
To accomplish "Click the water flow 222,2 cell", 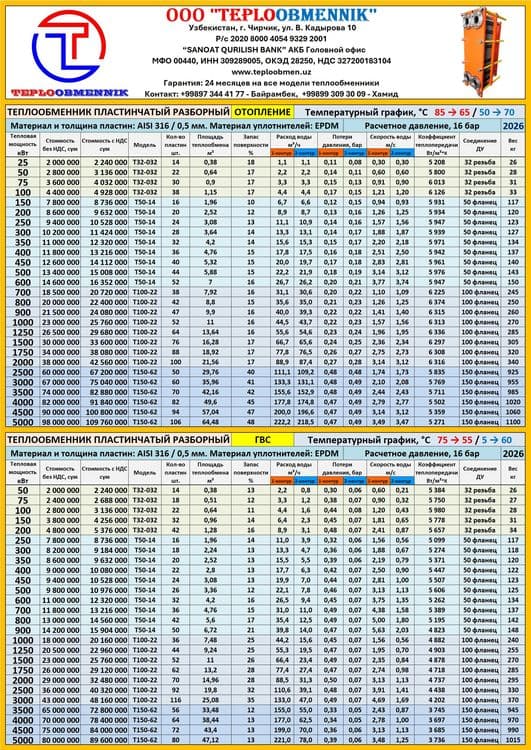I will click(x=282, y=422).
